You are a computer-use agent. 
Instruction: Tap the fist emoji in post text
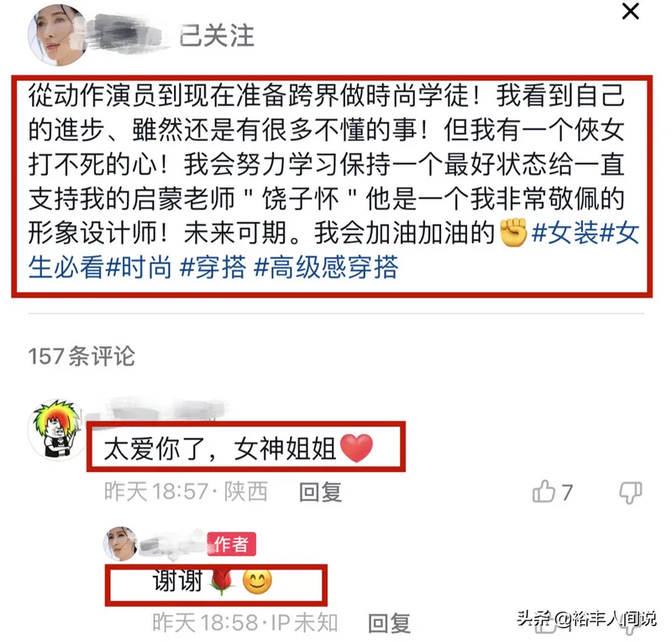tap(513, 233)
